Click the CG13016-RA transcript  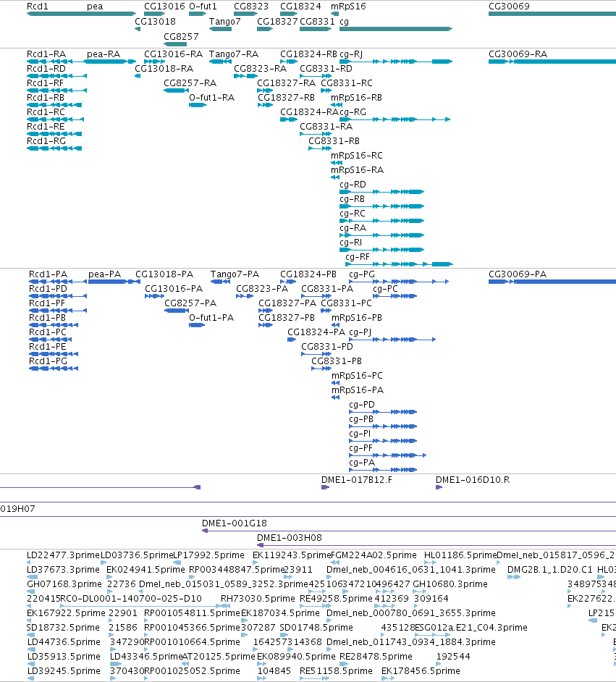click(174, 54)
